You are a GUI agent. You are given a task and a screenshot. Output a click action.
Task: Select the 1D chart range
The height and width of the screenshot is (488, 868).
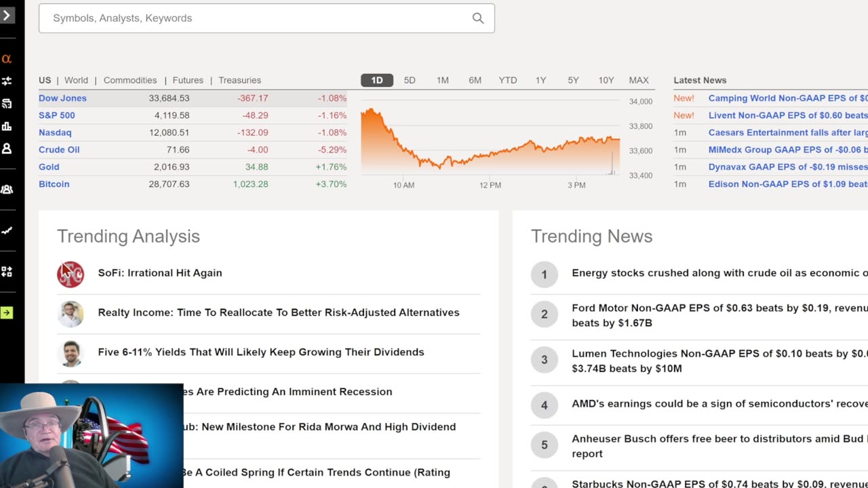(377, 80)
